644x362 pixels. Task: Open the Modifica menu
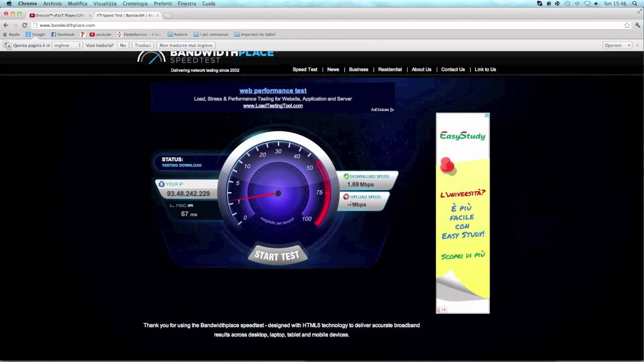click(77, 4)
